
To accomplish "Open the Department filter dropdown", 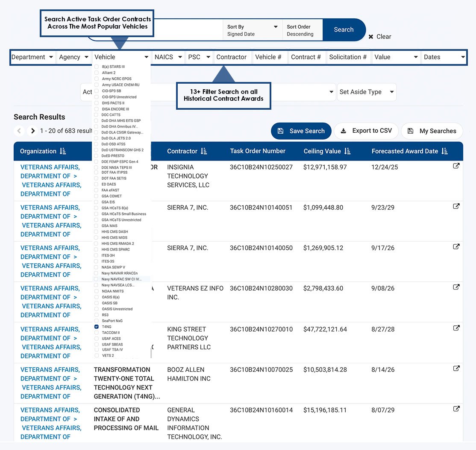I will pos(32,57).
